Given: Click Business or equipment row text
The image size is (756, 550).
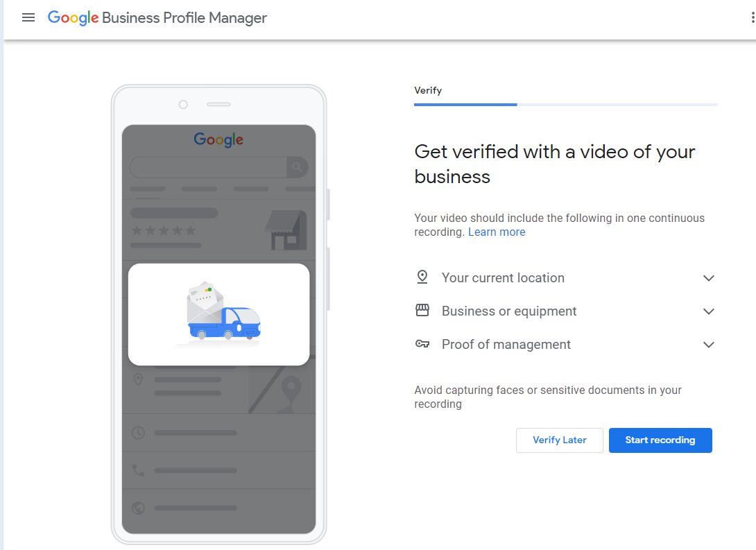Looking at the screenshot, I should pos(509,311).
